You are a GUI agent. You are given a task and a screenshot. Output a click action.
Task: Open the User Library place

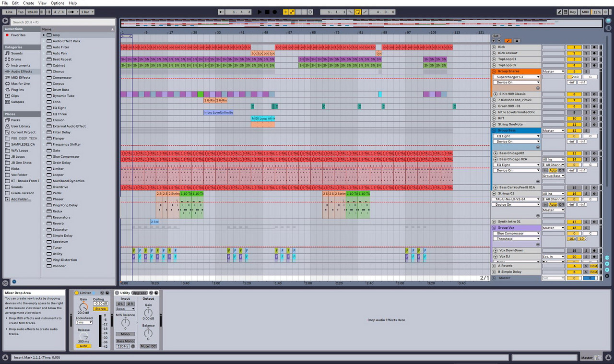coord(21,126)
